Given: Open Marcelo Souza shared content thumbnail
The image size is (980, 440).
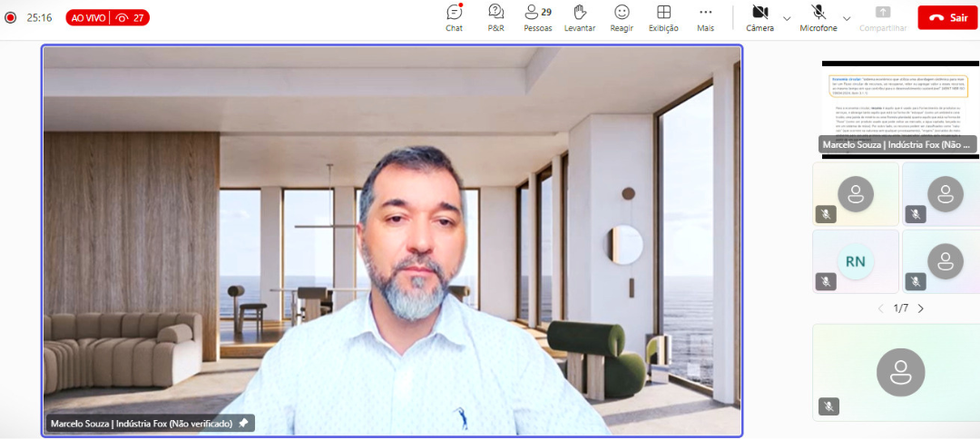Looking at the screenshot, I should click(900, 110).
